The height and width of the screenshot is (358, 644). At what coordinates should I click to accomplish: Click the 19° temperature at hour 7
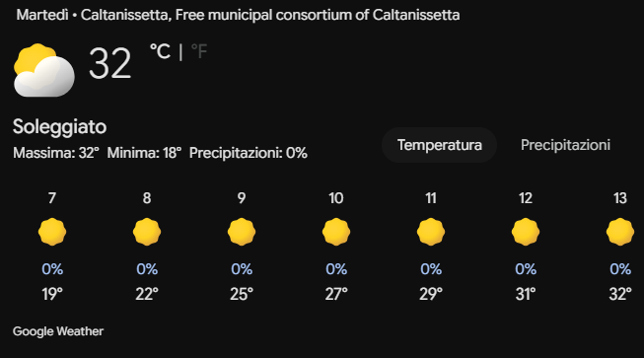[x=52, y=294]
